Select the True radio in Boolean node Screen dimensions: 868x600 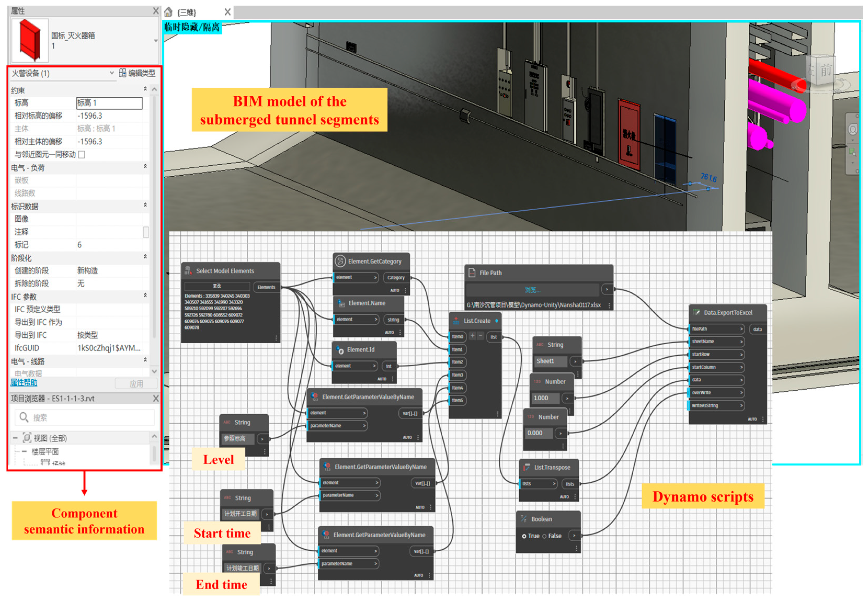point(524,536)
